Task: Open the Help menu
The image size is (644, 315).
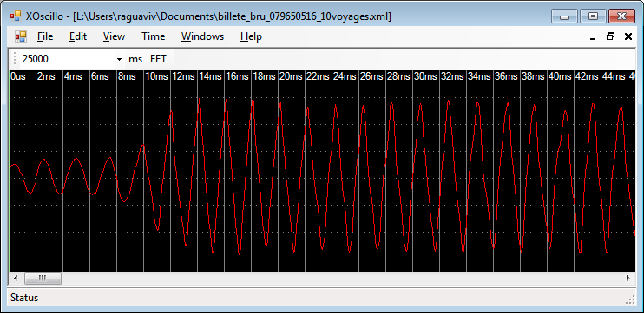Action: click(251, 36)
